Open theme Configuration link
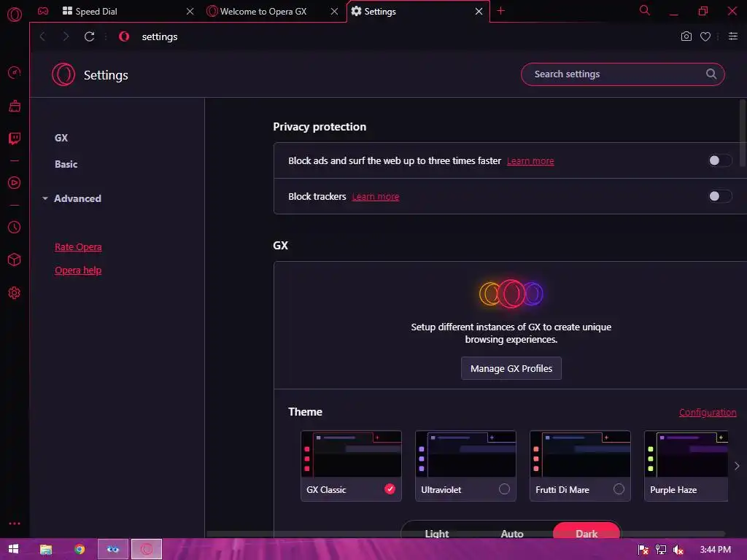The height and width of the screenshot is (560, 747). coord(708,413)
